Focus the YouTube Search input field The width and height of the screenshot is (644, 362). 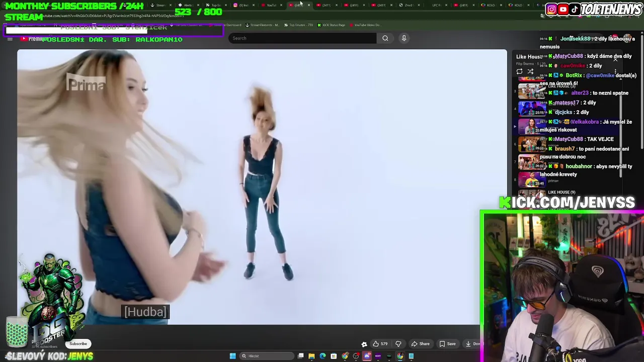(x=302, y=38)
